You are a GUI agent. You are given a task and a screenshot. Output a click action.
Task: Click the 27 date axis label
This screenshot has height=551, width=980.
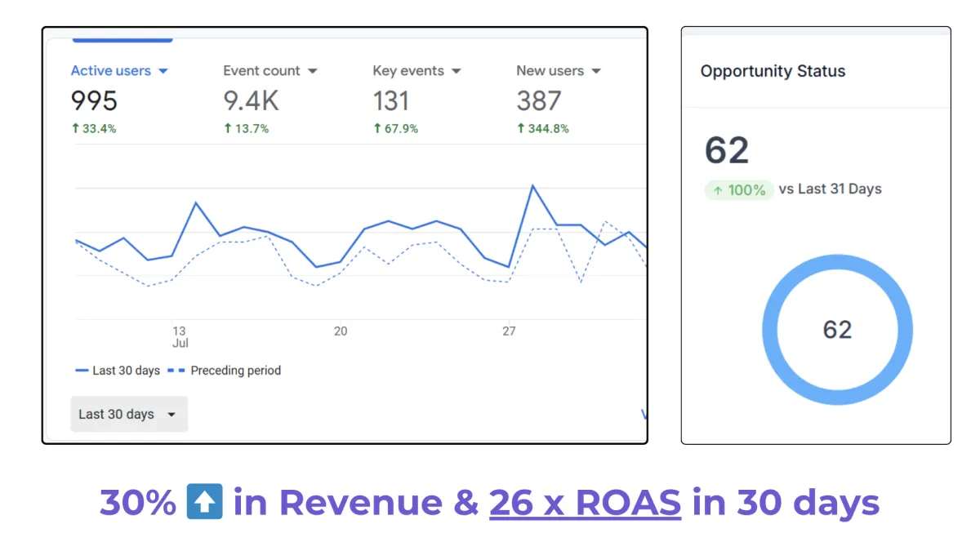(509, 331)
